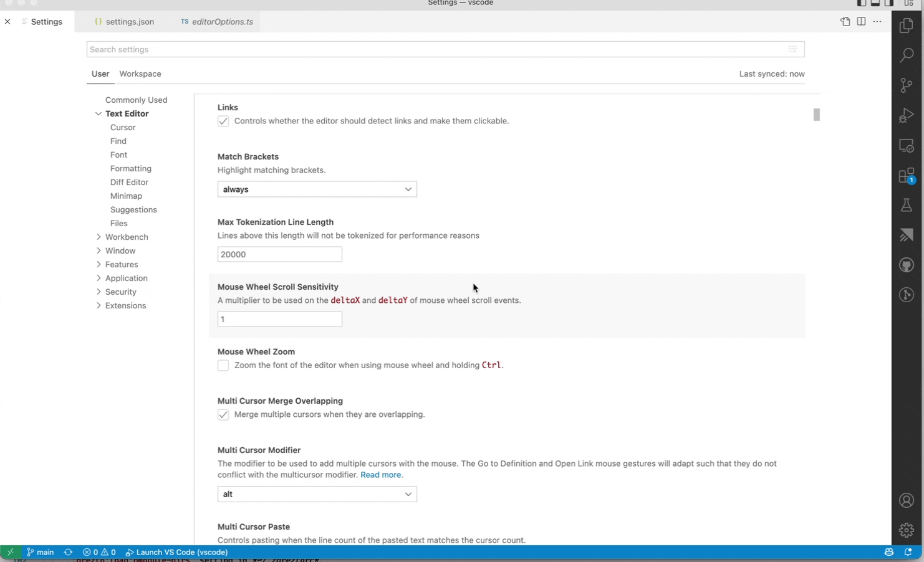This screenshot has height=562, width=924.
Task: Click the settings search filter icon
Action: pyautogui.click(x=792, y=49)
